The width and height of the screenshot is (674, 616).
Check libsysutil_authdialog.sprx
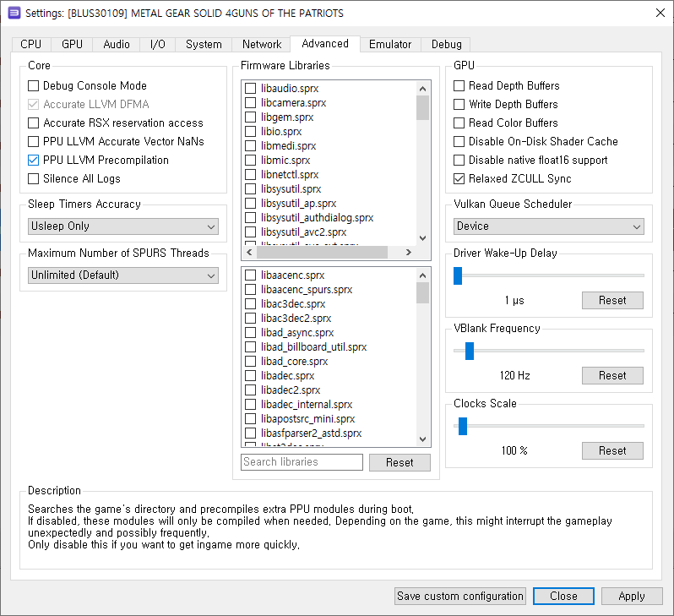tap(250, 218)
